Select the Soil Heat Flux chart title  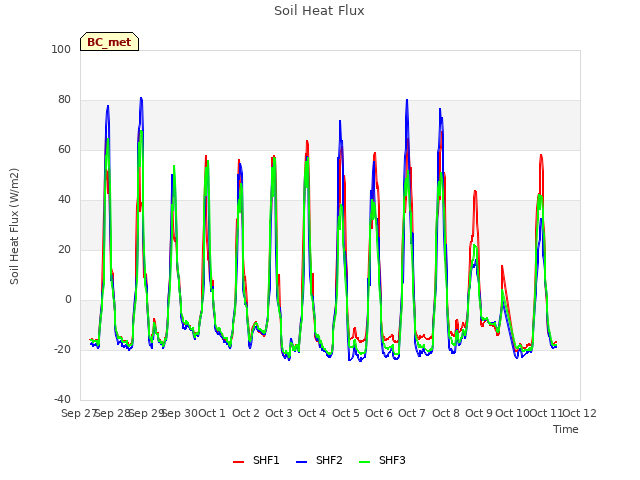[319, 11]
